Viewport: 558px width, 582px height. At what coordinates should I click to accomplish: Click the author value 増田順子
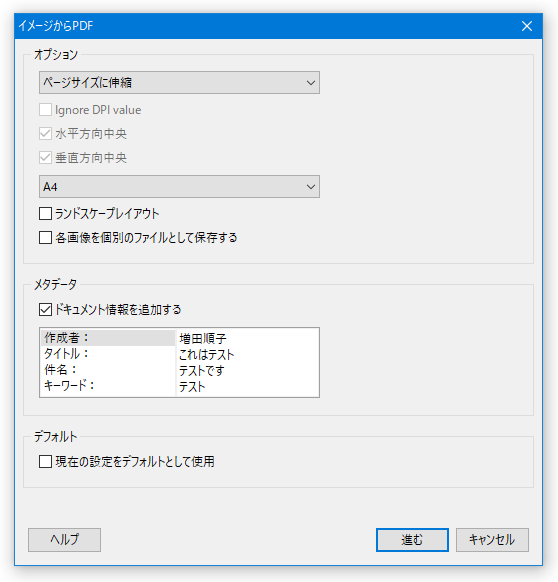click(203, 338)
